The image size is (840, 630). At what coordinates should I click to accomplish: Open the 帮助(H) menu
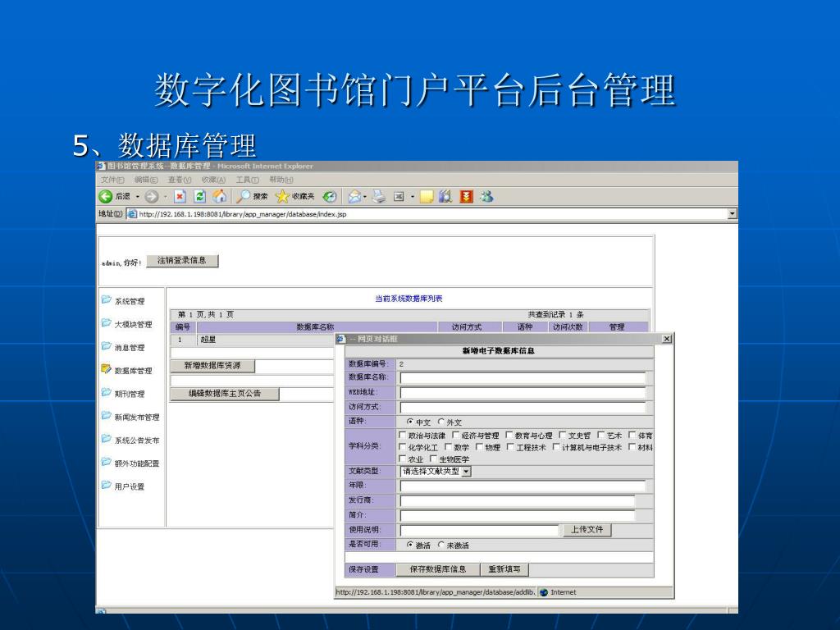[x=281, y=180]
